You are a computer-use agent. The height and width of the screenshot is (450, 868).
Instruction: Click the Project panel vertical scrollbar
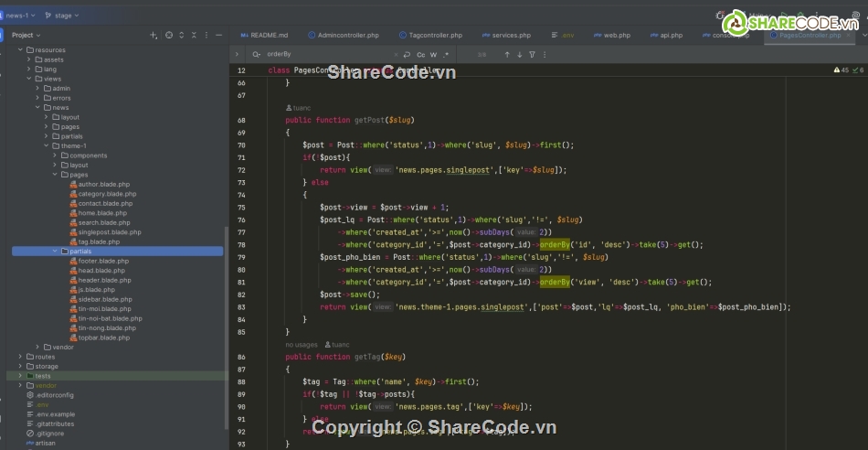(226, 327)
